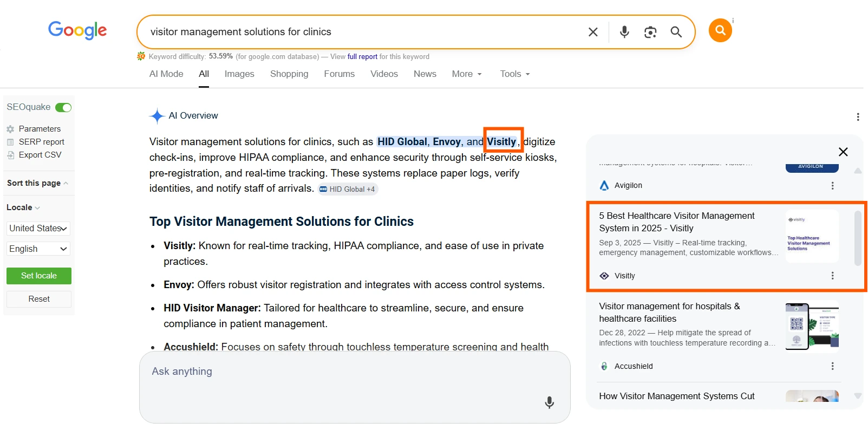Switch to the News tab

(x=425, y=74)
